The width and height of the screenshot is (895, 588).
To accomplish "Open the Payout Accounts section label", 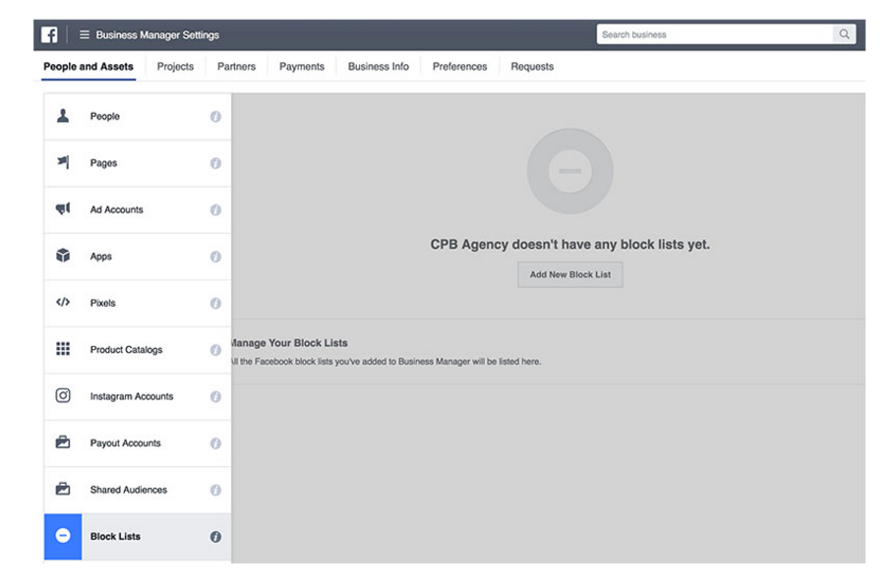I will click(126, 443).
